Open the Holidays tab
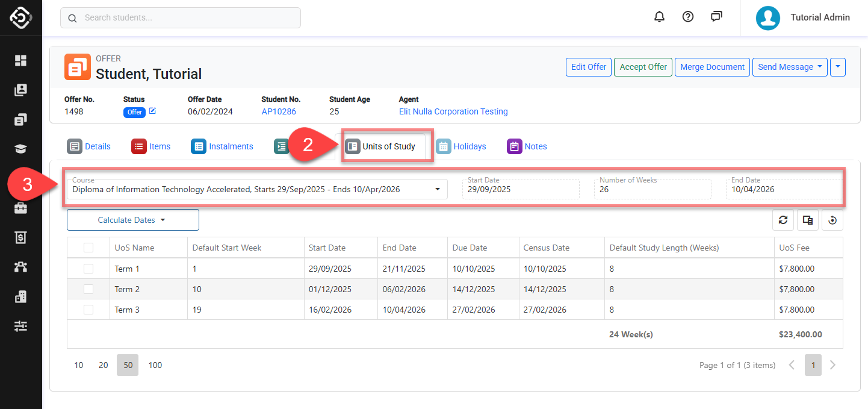 tap(461, 146)
